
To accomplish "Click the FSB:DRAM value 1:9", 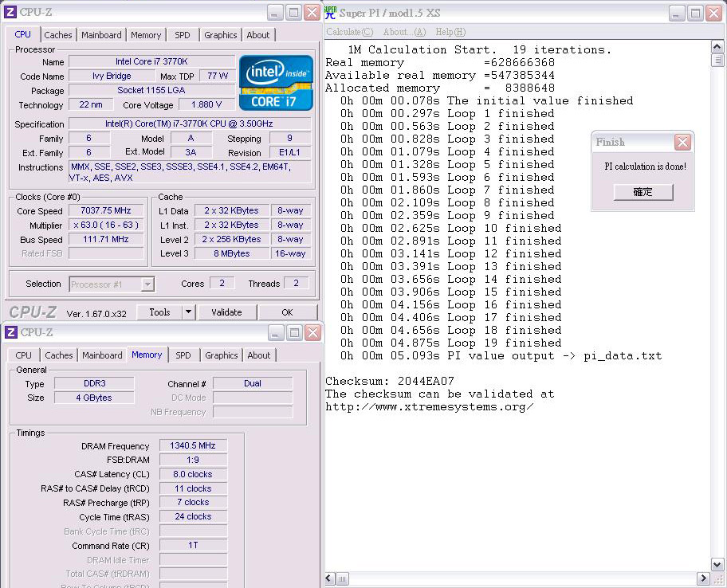I will point(193,460).
